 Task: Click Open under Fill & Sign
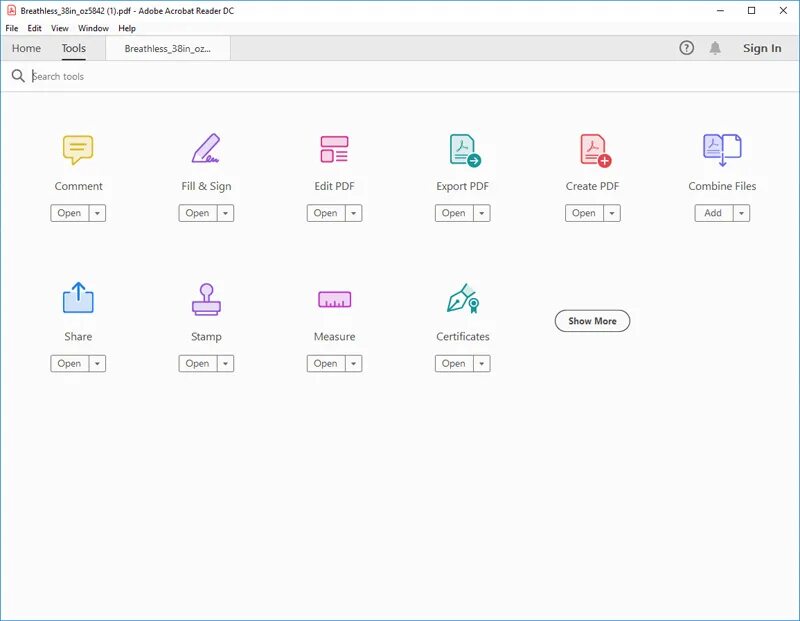point(197,213)
